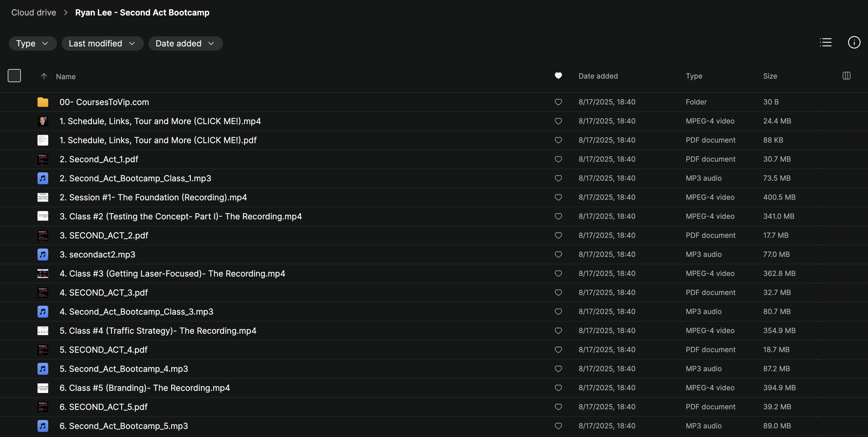Favorite the 2. Second_Act_1.pdf file
This screenshot has width=868, height=437.
tap(558, 159)
